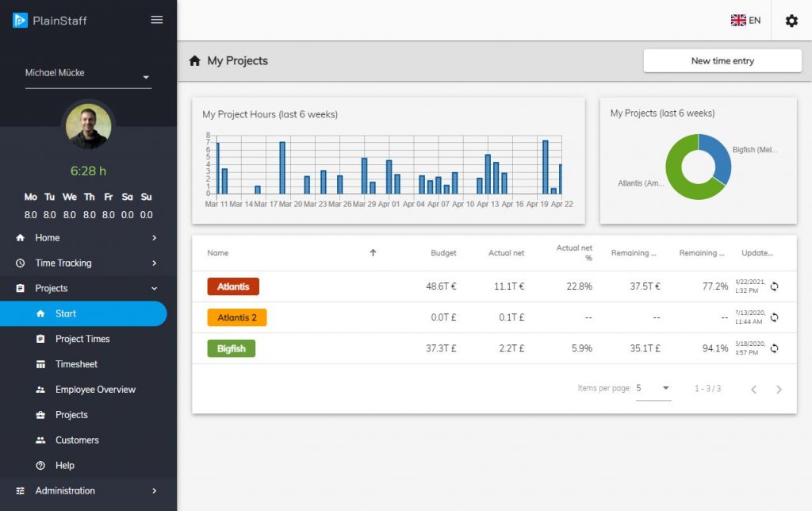Open Project Times in sidebar
Screen dimensions: 812x511
click(x=82, y=339)
